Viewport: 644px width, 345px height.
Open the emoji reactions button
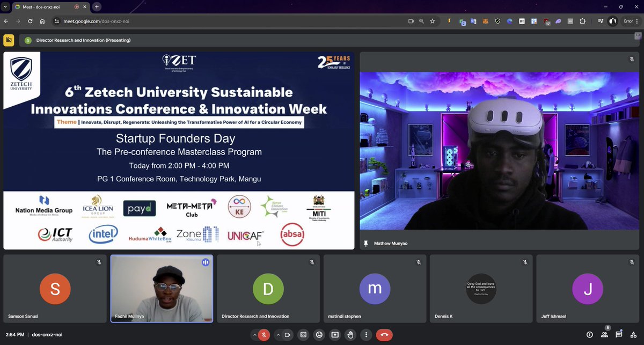pos(319,335)
